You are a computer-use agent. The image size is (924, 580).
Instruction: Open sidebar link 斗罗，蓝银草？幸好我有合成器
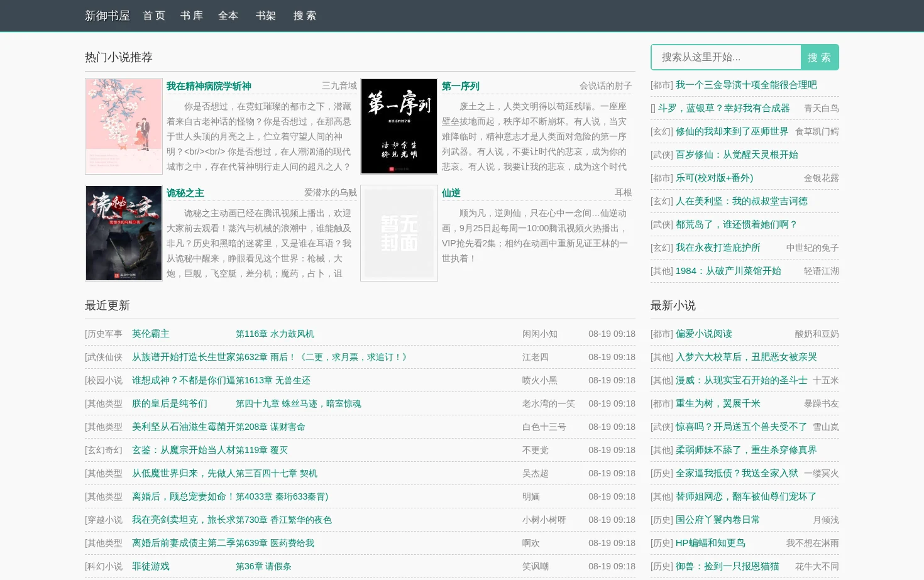(724, 108)
